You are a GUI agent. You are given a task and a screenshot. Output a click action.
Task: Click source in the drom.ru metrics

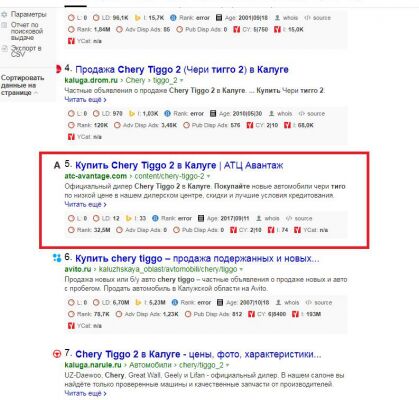tap(316, 114)
